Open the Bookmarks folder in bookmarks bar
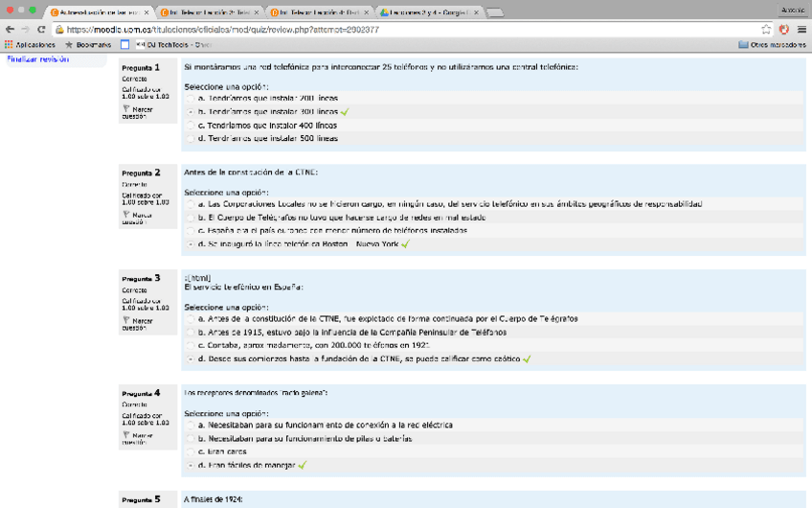Screen dimensions: 812x508 [86, 44]
